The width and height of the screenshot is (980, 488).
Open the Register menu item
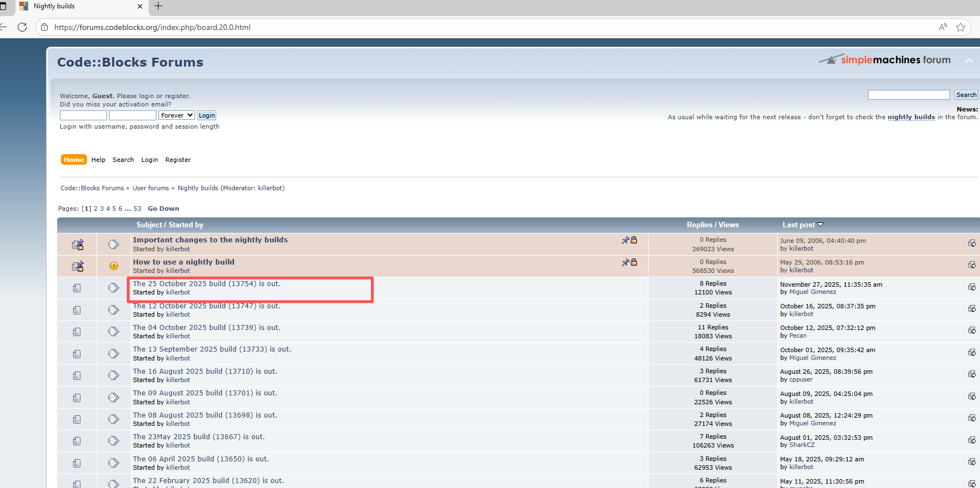pos(178,160)
